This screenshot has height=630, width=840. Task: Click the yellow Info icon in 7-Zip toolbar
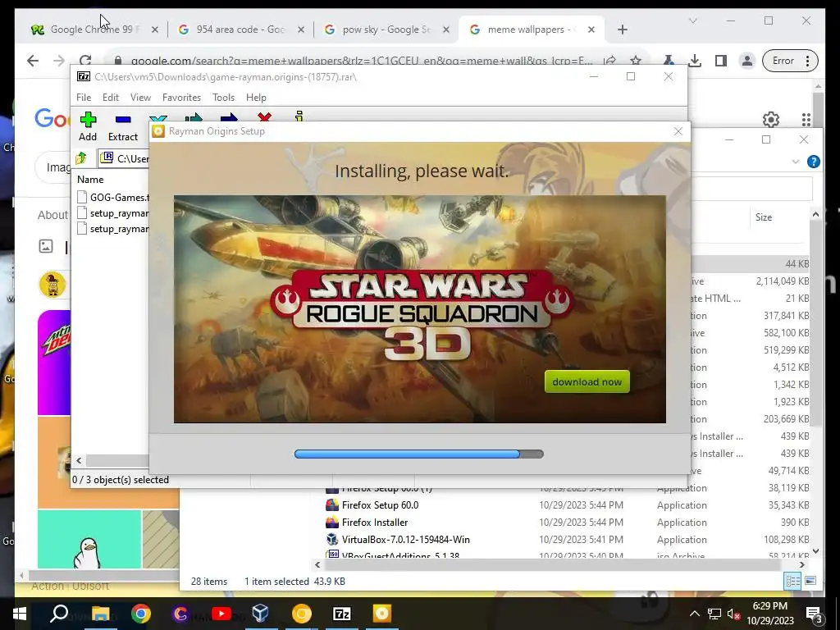tap(299, 116)
